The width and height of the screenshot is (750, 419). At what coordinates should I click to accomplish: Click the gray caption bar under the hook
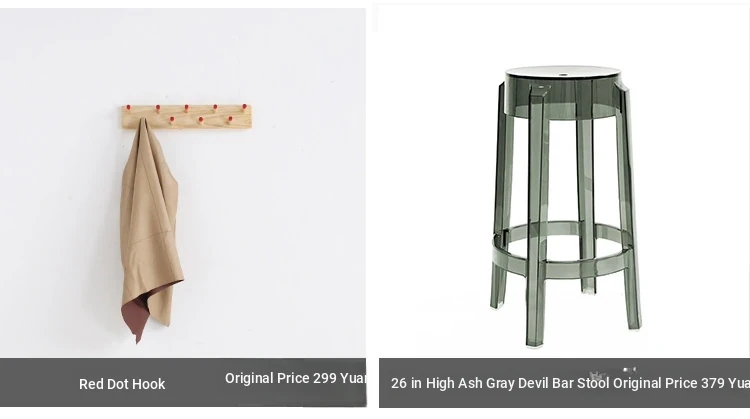(x=183, y=383)
